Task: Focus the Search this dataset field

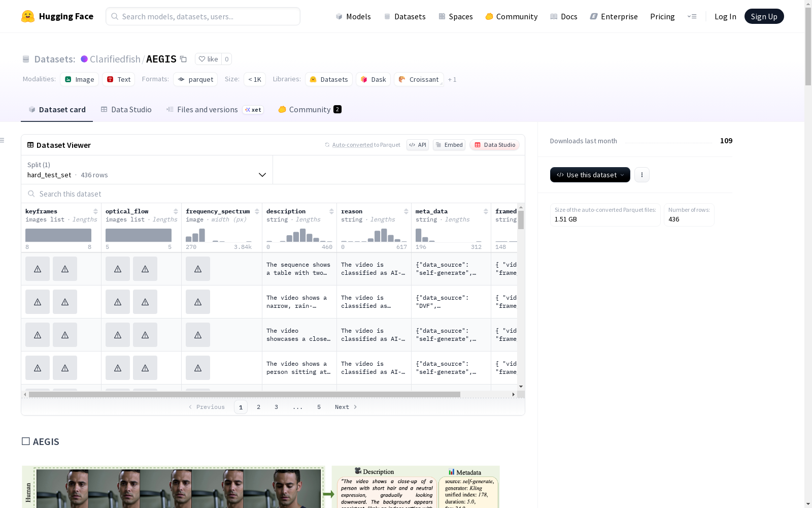Action: pos(273,194)
